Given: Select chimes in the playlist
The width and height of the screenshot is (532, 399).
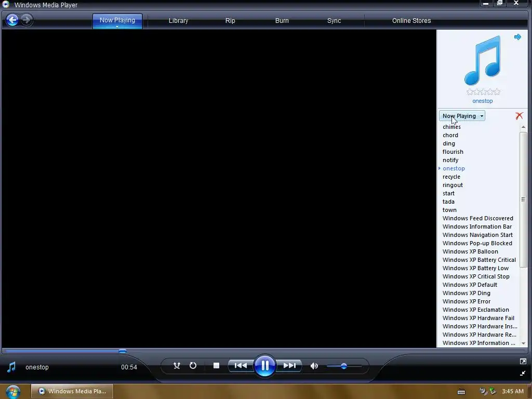Looking at the screenshot, I should [x=451, y=127].
